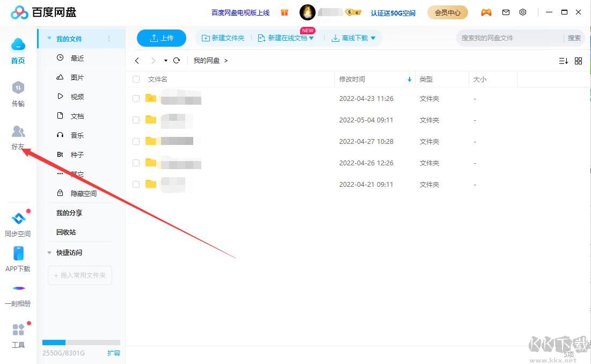Toggle the select-all checkbox beside 文件名
The image size is (591, 364).
[136, 79]
